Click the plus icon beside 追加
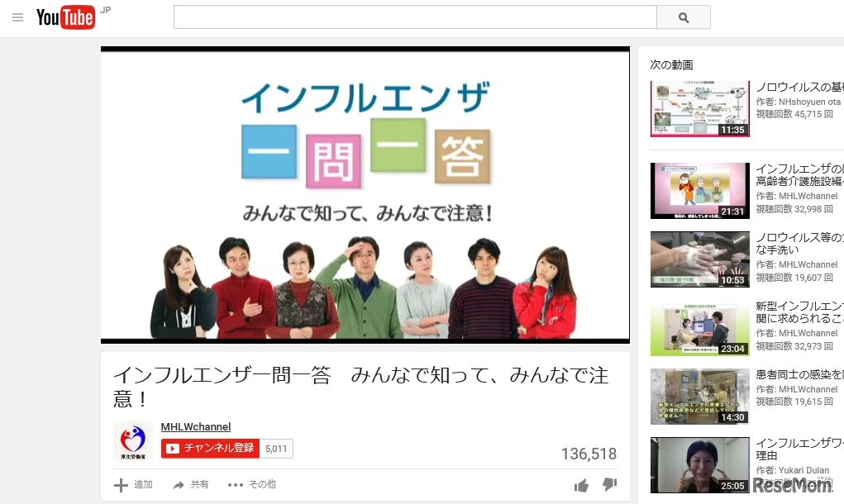The height and width of the screenshot is (504, 844). [121, 484]
